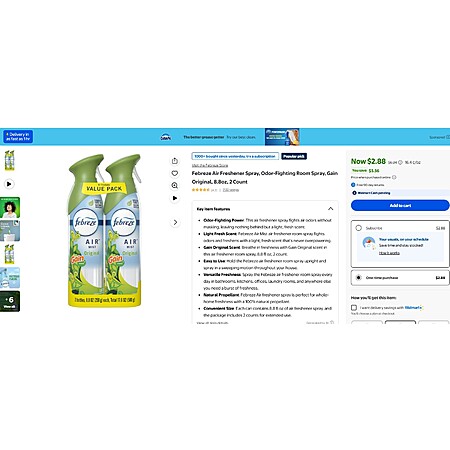Click the Delivery as fast as 1 hr badge
Screen dimensions: 450x450
pyautogui.click(x=18, y=136)
